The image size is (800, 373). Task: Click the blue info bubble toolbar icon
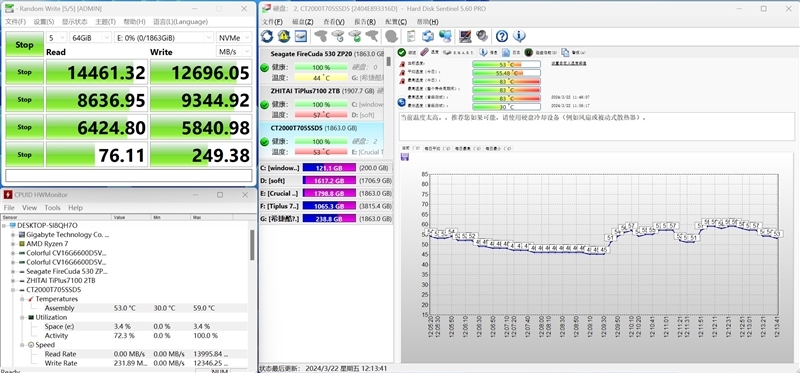pos(519,36)
